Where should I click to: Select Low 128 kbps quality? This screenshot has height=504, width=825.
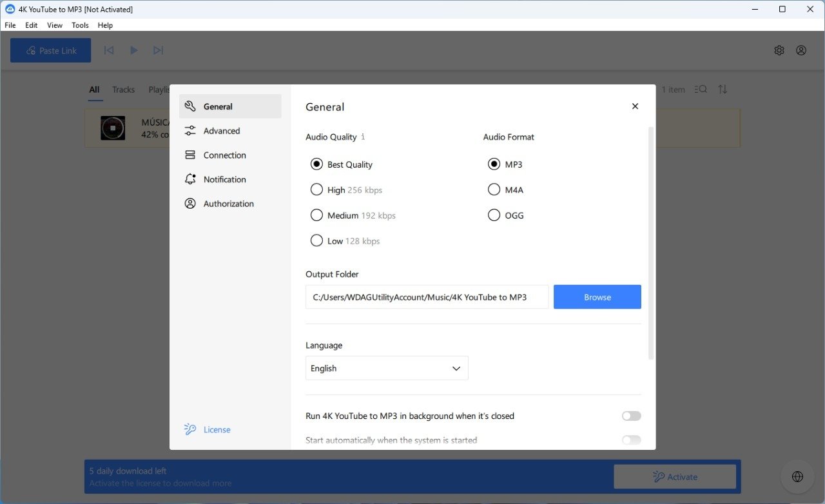point(345,241)
